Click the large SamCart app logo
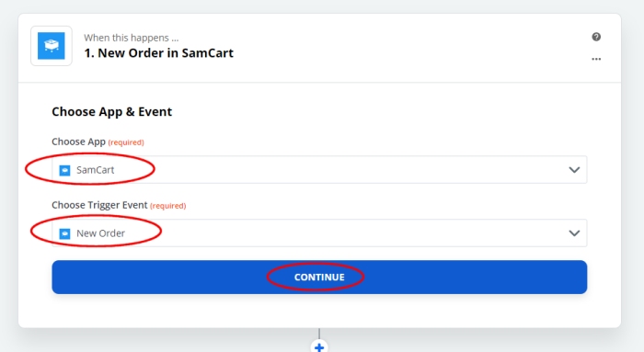 [52, 46]
